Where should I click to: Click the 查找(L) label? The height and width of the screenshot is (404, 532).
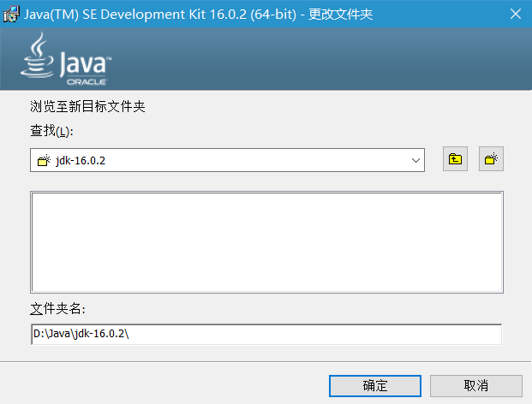click(51, 131)
